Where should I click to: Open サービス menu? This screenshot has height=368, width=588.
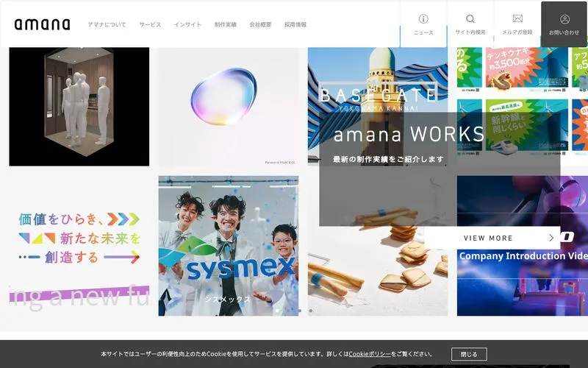point(150,25)
